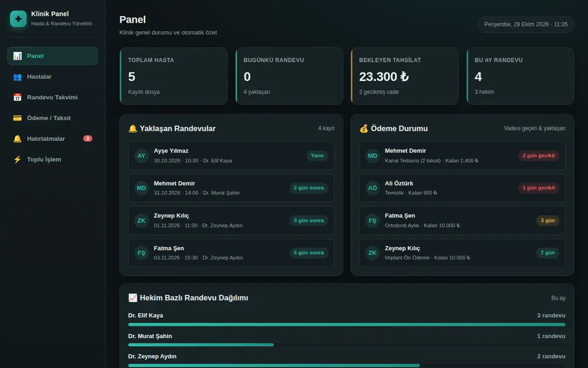The height and width of the screenshot is (368, 588).
Task: Click the Hastalar people icon
Action: click(x=17, y=77)
